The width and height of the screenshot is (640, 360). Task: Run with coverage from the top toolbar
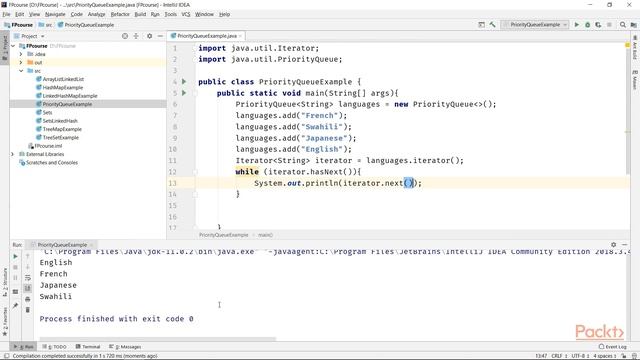click(598, 25)
